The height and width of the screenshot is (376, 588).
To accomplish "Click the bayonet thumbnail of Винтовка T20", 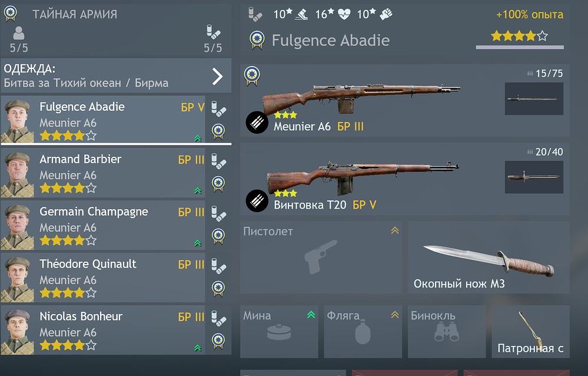I will [534, 177].
